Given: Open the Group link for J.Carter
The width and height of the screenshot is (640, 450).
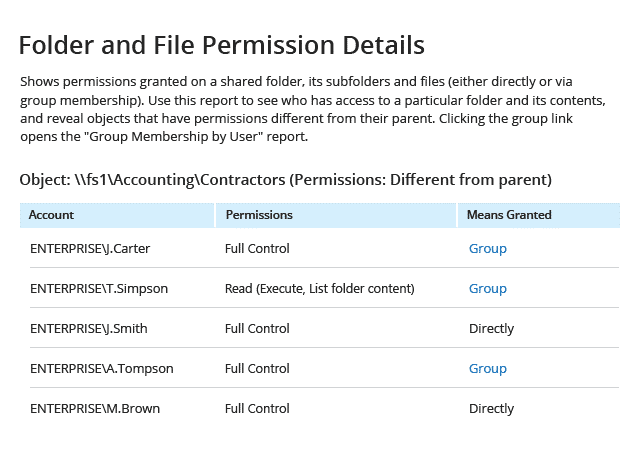Looking at the screenshot, I should [x=488, y=248].
